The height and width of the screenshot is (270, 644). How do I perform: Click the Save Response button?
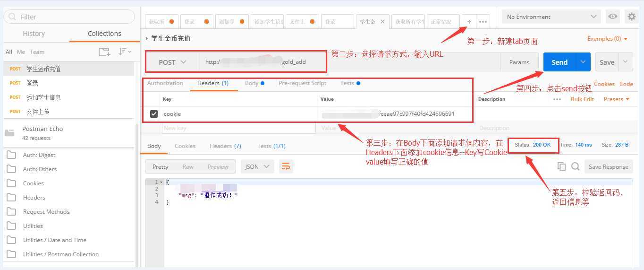coord(608,166)
